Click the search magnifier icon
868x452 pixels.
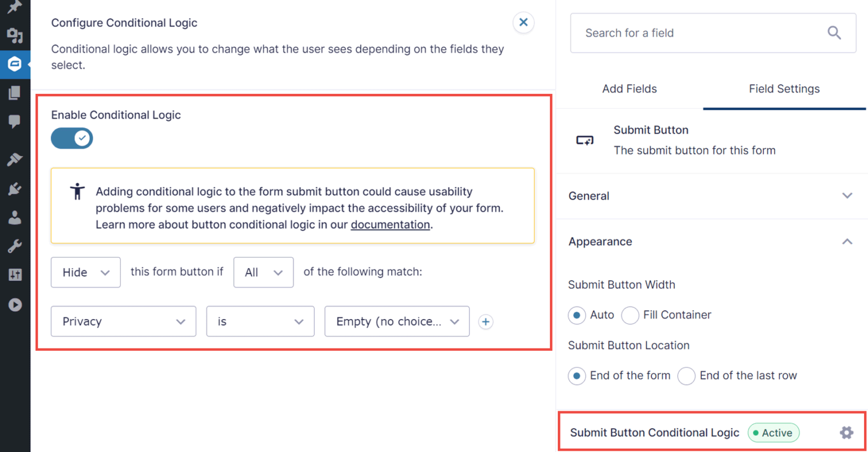pos(835,33)
